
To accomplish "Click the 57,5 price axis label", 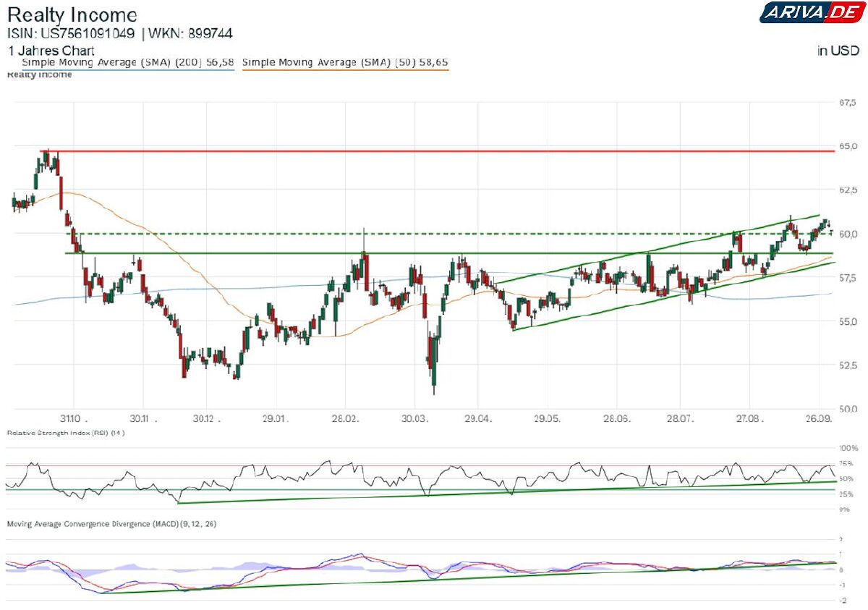I will (x=848, y=277).
